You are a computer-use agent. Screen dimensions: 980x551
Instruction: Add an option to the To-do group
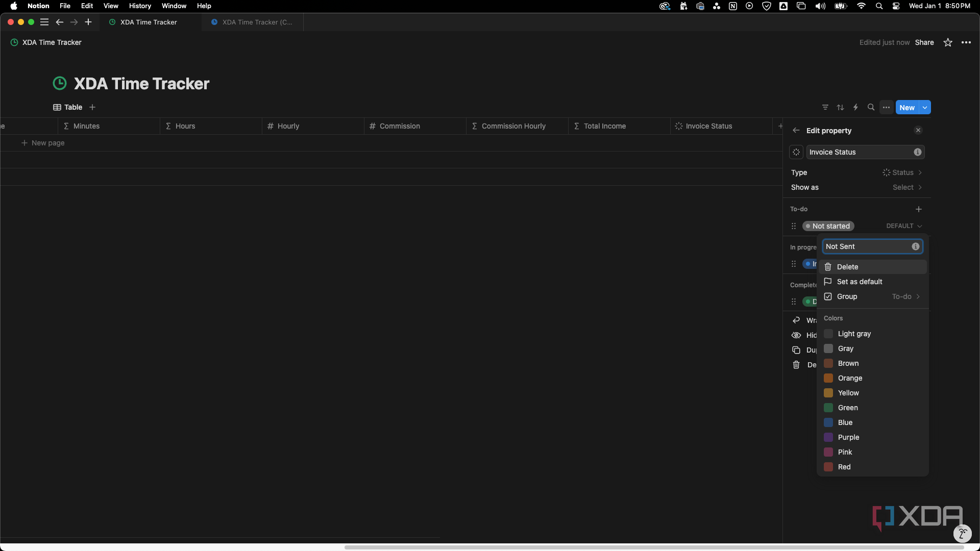coord(918,209)
